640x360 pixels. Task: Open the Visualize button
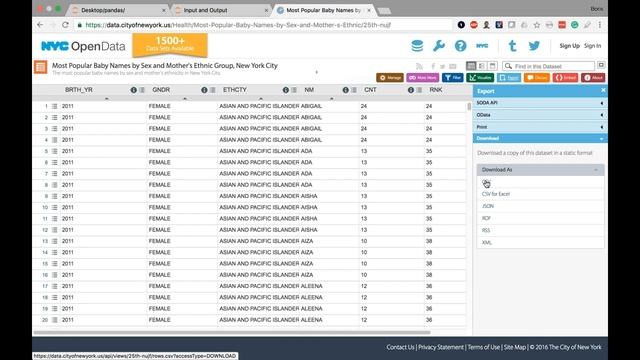point(480,78)
